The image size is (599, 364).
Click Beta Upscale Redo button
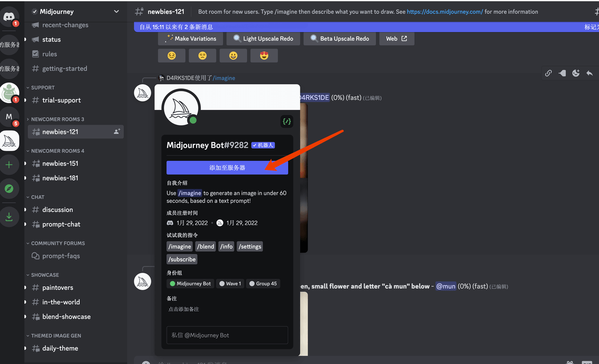click(x=339, y=38)
